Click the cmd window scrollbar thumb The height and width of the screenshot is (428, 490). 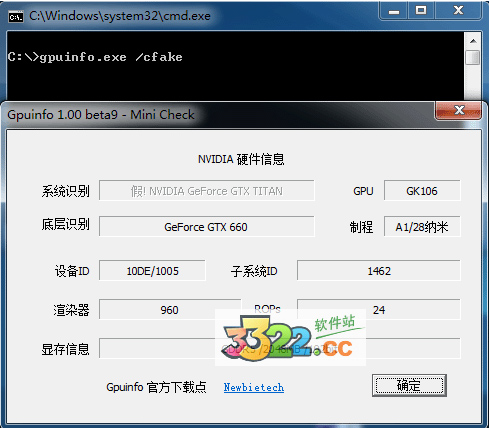click(473, 57)
